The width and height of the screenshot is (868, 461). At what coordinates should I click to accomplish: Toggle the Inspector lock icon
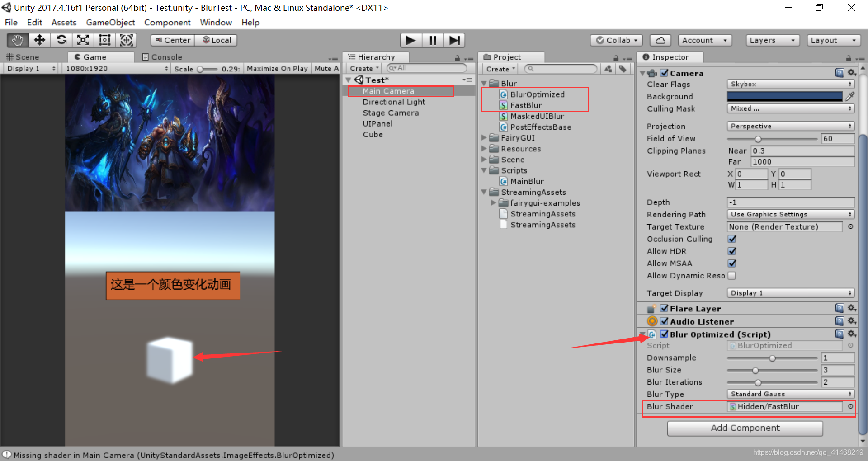[849, 58]
